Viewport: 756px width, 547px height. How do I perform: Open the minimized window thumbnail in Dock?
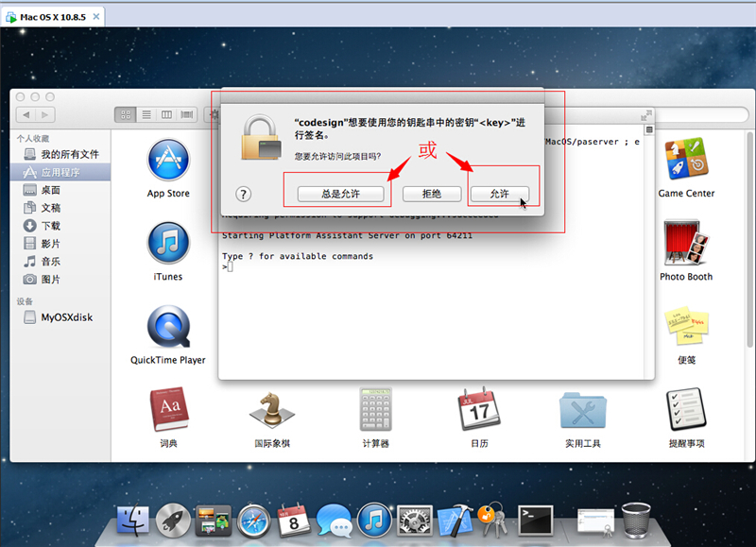click(595, 522)
